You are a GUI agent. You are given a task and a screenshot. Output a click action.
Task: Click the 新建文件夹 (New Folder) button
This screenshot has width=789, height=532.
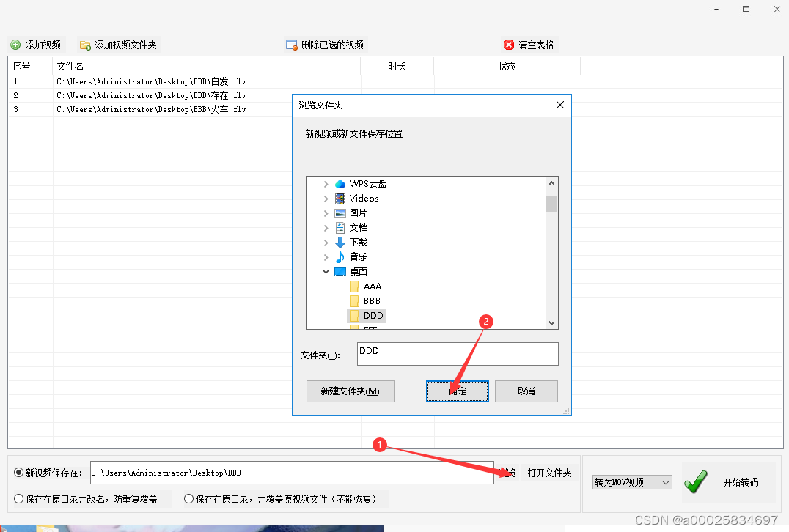click(351, 391)
